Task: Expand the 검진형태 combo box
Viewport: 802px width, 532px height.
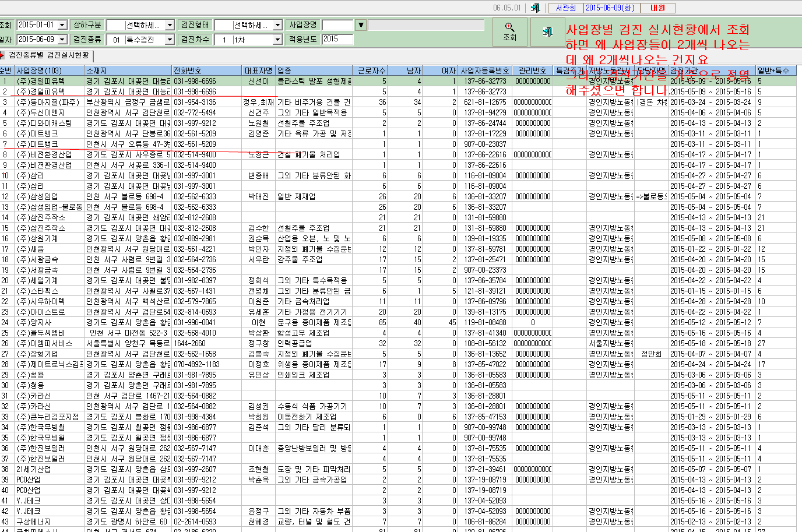Action: click(277, 25)
